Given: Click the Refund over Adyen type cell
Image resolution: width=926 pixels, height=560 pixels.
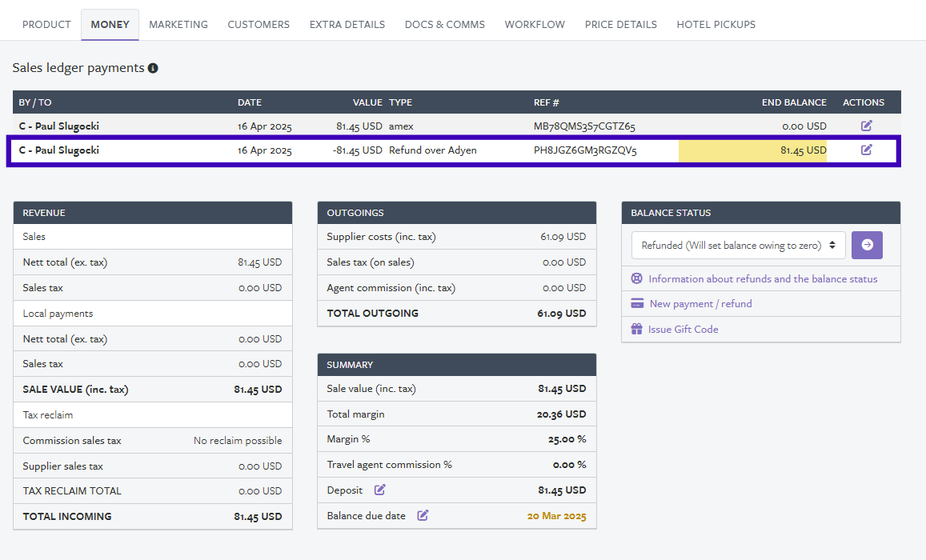Looking at the screenshot, I should (x=433, y=150).
